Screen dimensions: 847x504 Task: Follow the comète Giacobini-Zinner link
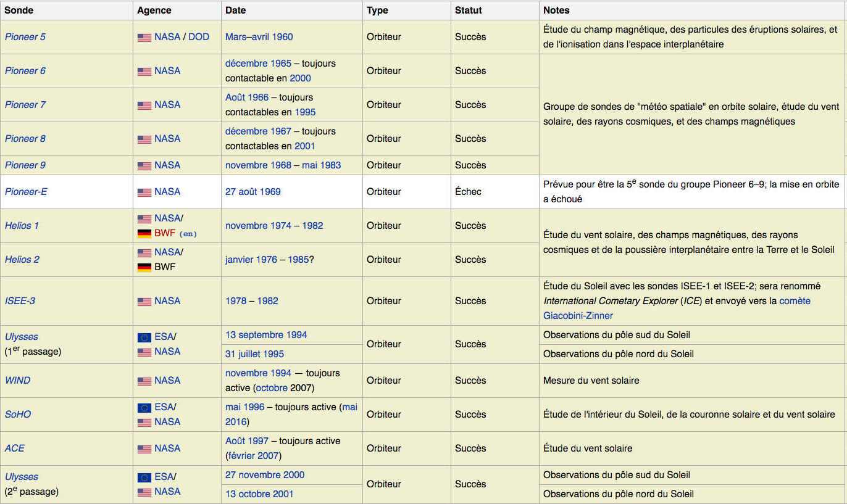(677, 308)
